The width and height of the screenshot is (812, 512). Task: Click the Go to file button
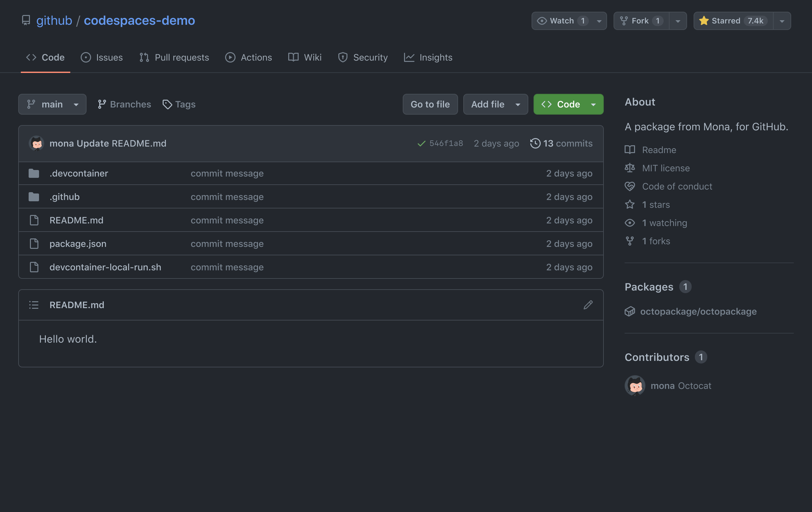[x=430, y=104]
